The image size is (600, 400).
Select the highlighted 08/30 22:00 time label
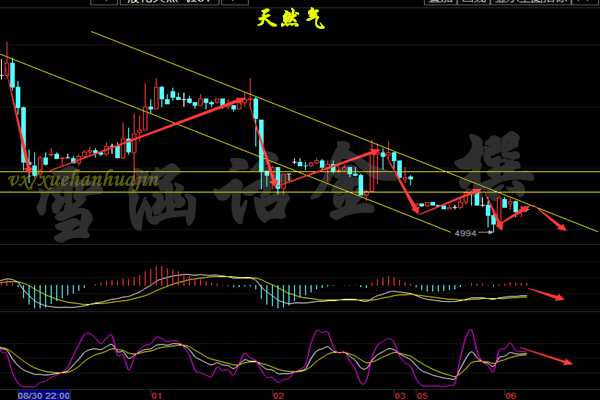pos(44,395)
